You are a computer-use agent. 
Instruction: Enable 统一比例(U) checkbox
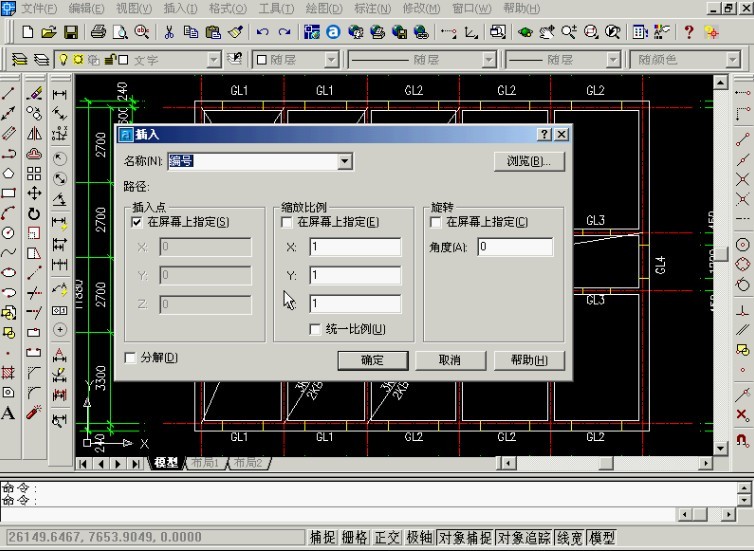315,329
